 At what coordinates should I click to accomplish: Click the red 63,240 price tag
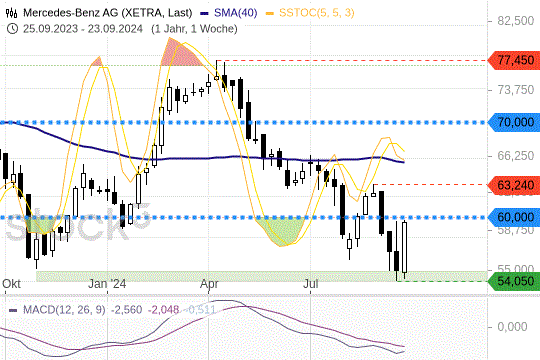[x=514, y=185]
